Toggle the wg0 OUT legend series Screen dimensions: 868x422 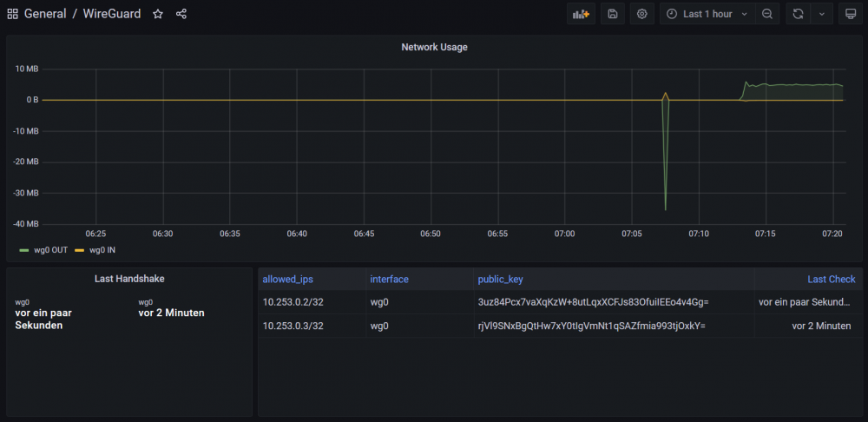[x=51, y=250]
